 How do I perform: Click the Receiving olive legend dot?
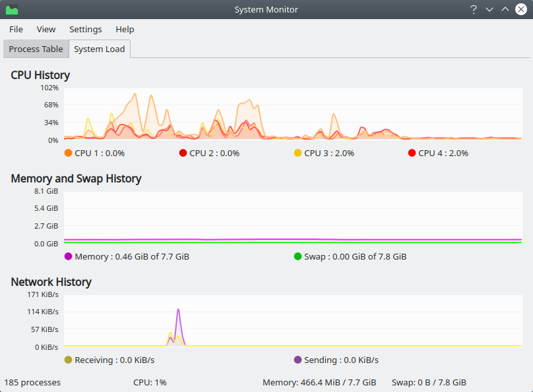[68, 360]
